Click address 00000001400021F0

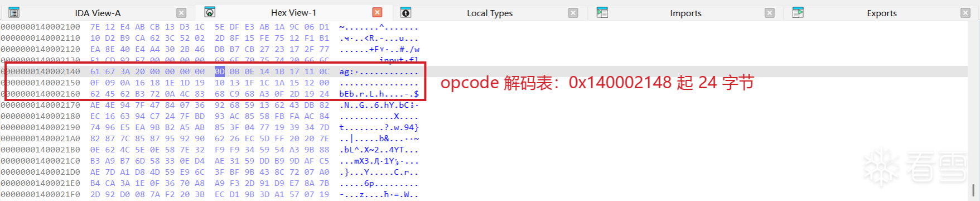click(x=41, y=194)
